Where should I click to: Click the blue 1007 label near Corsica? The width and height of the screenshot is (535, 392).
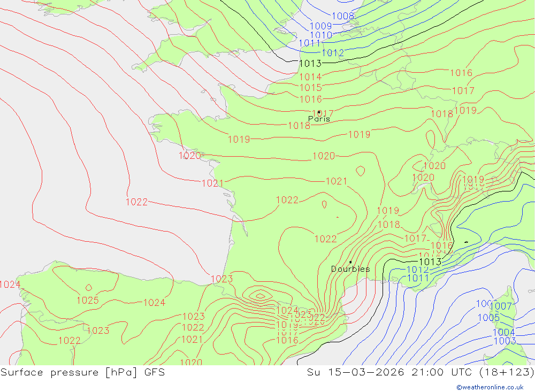(501, 306)
